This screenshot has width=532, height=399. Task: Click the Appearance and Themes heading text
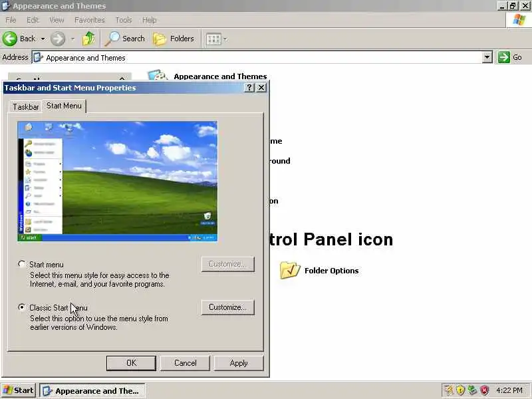(x=221, y=76)
